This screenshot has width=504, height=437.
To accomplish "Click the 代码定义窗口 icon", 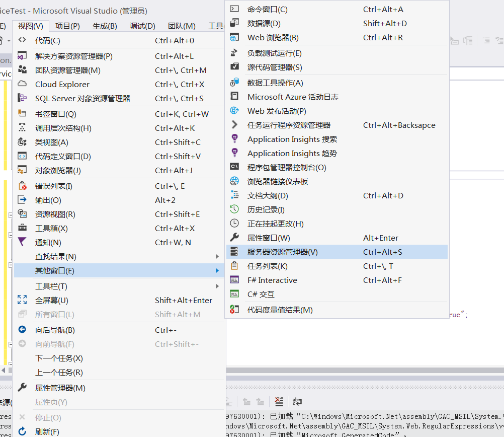I will point(22,156).
